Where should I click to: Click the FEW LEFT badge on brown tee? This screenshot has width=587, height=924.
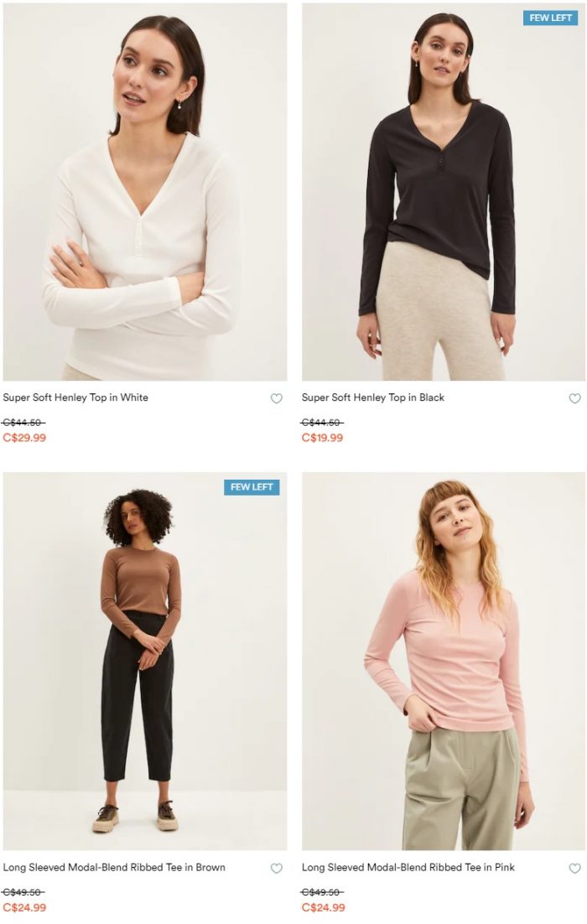[x=252, y=487]
